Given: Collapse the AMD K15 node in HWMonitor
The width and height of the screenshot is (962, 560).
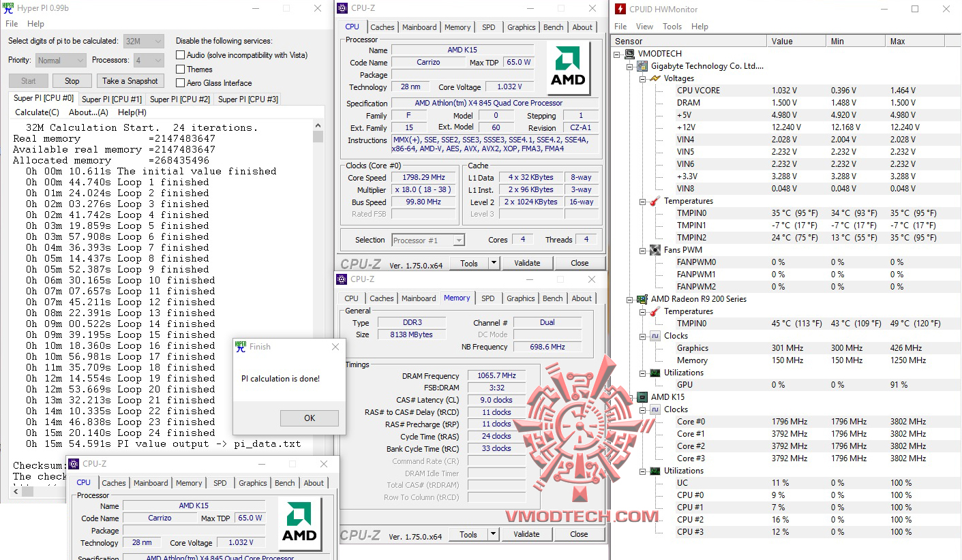Looking at the screenshot, I should pyautogui.click(x=629, y=397).
